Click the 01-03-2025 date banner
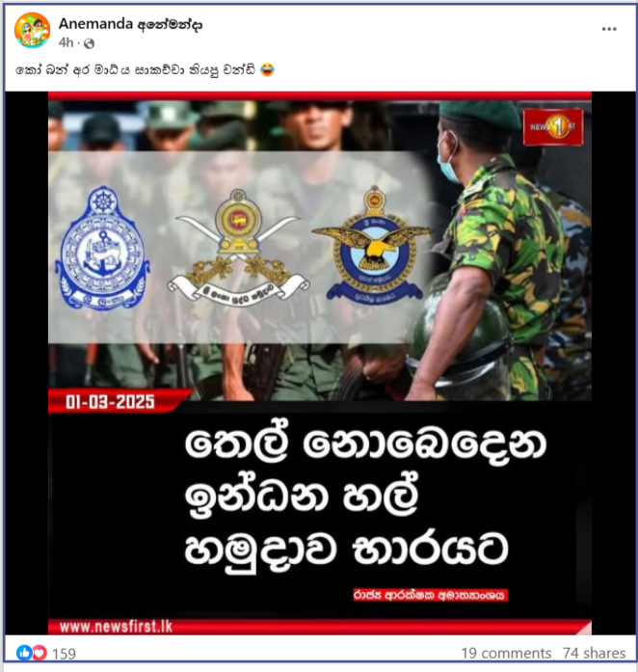 [x=110, y=402]
